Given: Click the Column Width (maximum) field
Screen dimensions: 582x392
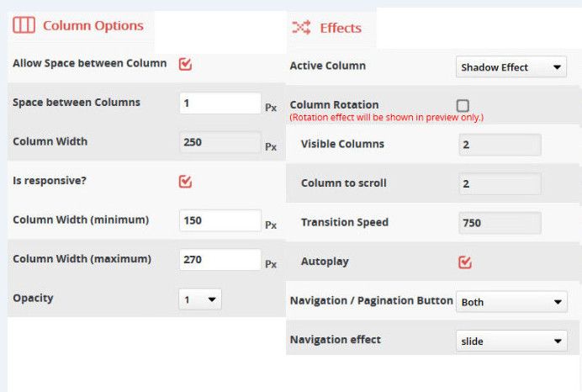Looking at the screenshot, I should (x=220, y=260).
